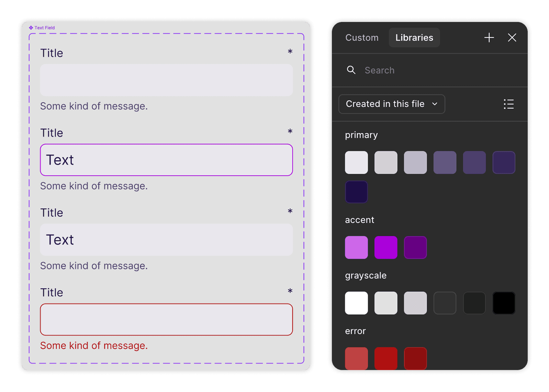The width and height of the screenshot is (549, 392).
Task: Pick the light red error swatch
Action: click(356, 358)
